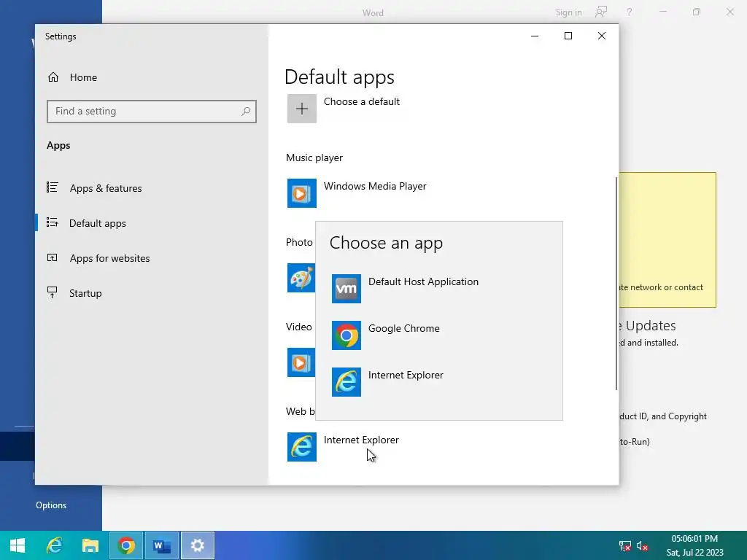Click Options in the Word sidebar
The image size is (747, 560).
point(51,505)
